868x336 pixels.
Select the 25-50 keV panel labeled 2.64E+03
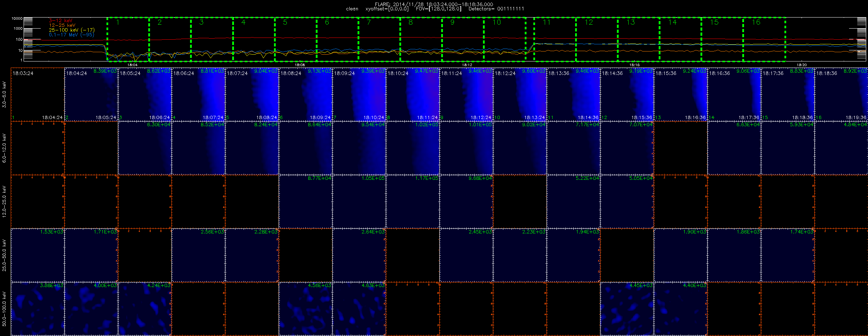click(x=359, y=255)
